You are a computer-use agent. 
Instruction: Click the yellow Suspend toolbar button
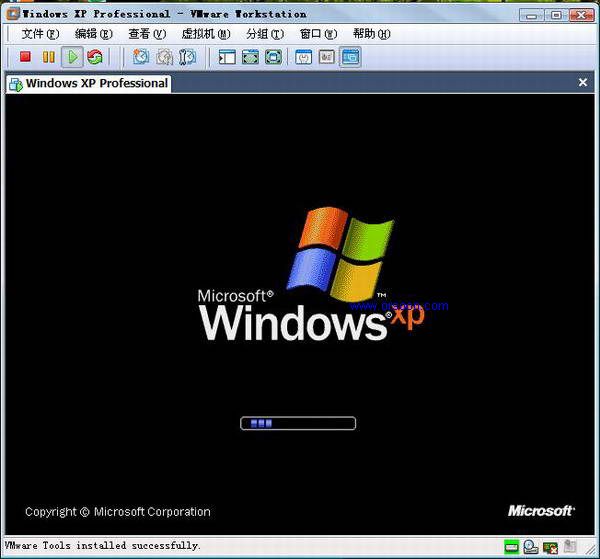49,57
